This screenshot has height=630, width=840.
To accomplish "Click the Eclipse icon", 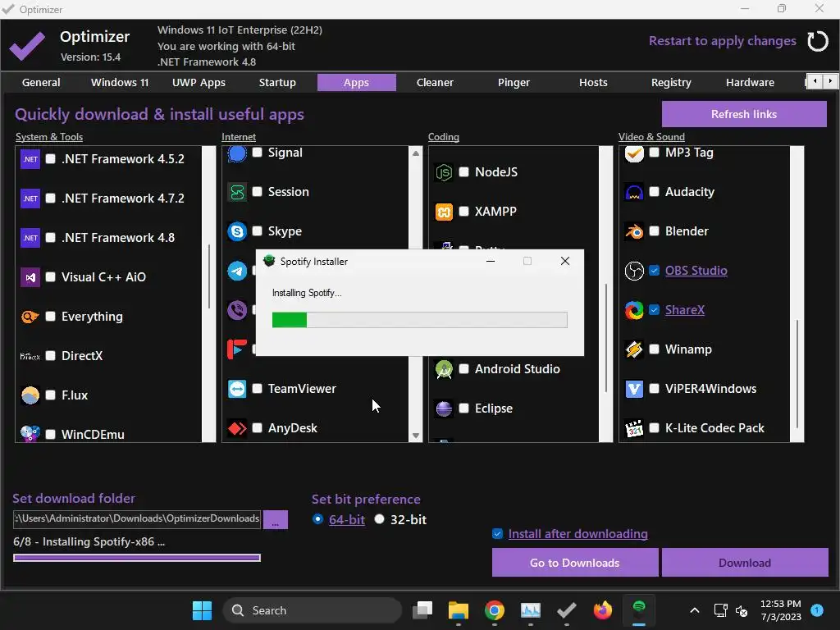I will (x=444, y=409).
